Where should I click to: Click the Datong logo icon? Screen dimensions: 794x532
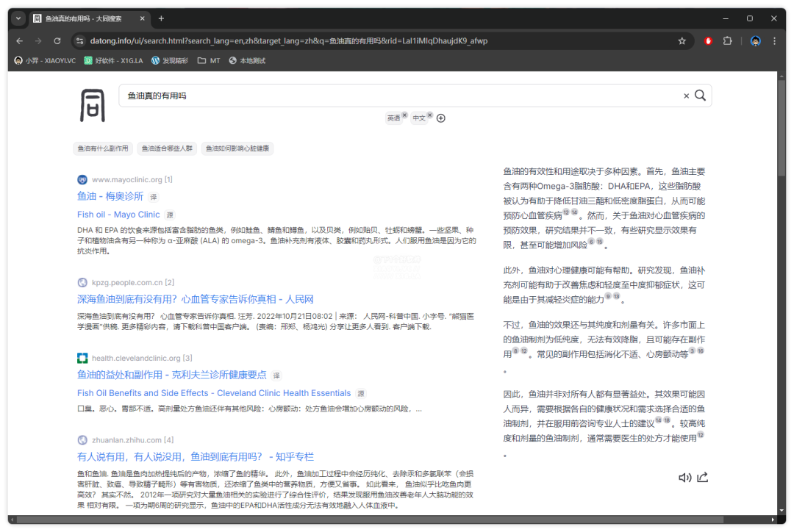point(93,104)
